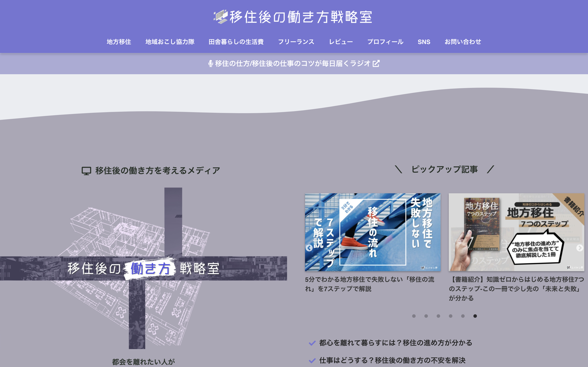Select the last active carousel dot
This screenshot has height=367, width=588.
[475, 316]
